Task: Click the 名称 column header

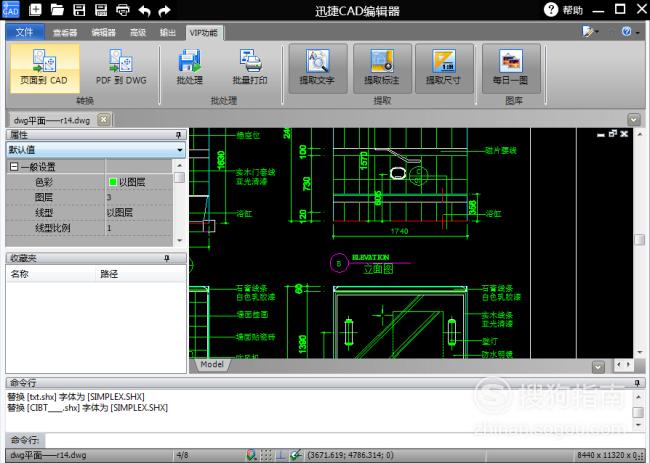Action: tap(51, 274)
